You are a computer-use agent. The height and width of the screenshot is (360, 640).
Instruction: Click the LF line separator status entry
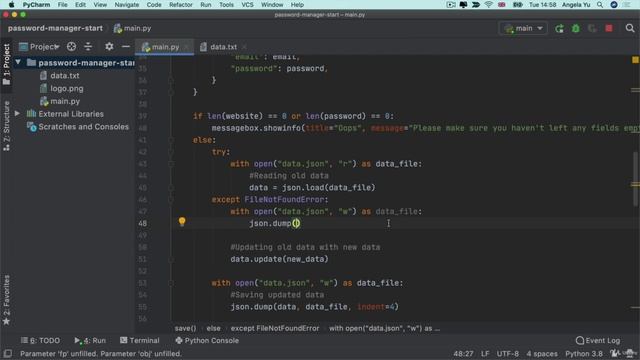click(x=485, y=353)
